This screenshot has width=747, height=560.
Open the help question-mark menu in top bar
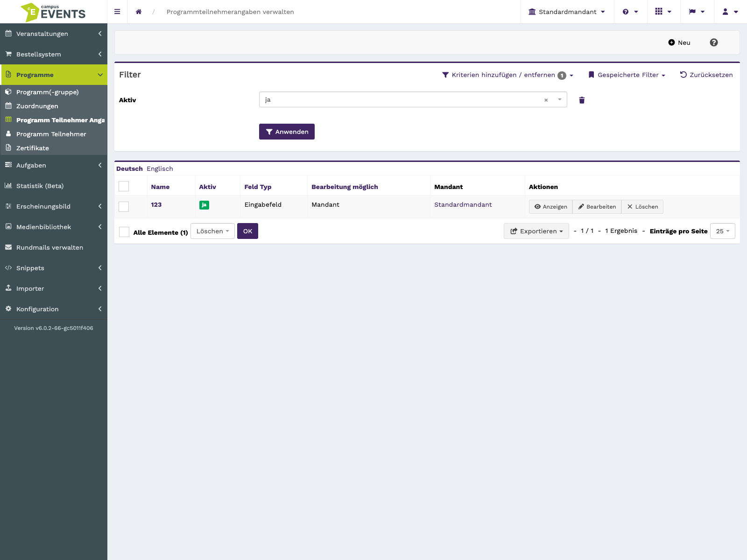(x=630, y=12)
